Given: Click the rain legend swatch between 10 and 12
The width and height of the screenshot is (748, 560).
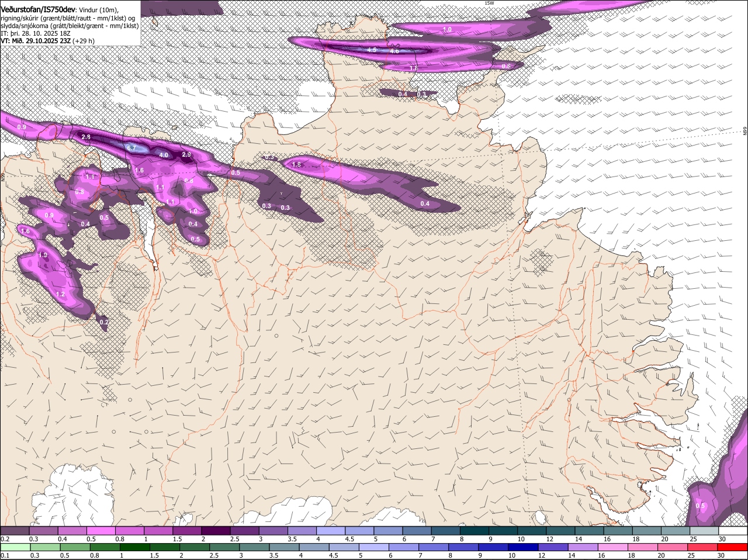Looking at the screenshot, I should click(x=524, y=547).
